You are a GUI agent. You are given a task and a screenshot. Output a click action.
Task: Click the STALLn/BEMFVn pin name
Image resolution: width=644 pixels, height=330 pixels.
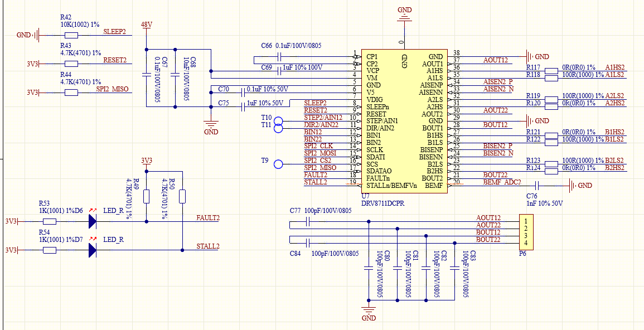(x=392, y=185)
